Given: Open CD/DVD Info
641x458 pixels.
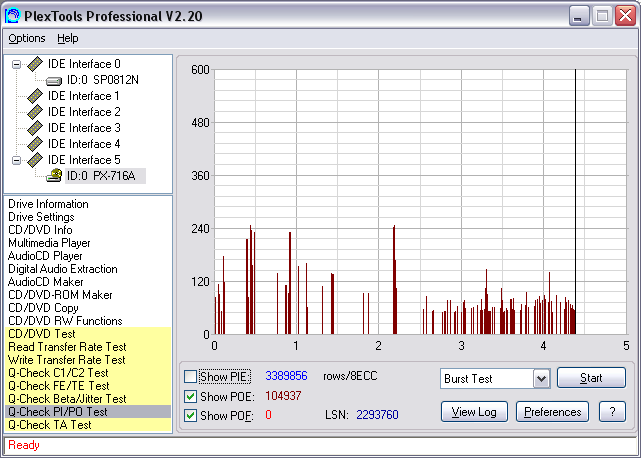Looking at the screenshot, I should 40,230.
